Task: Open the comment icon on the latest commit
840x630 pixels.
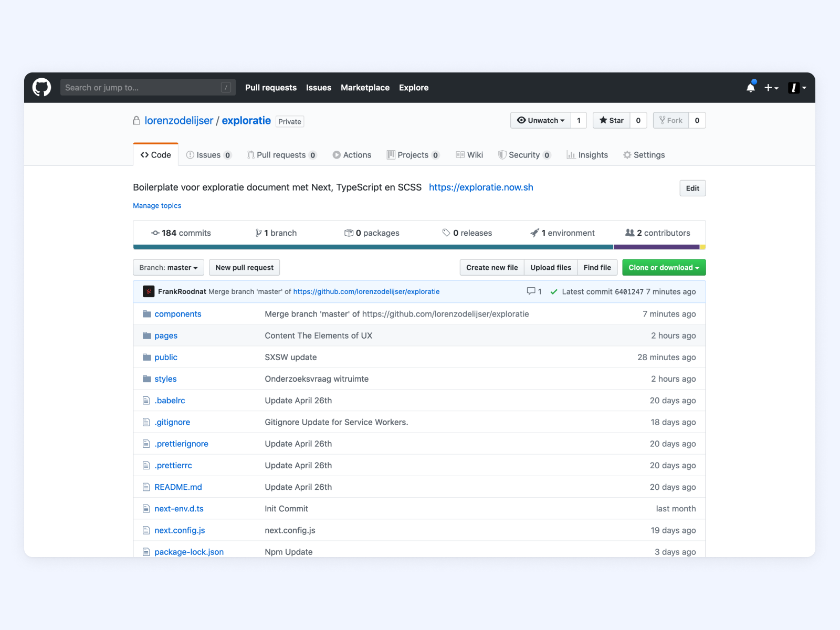Action: [530, 291]
